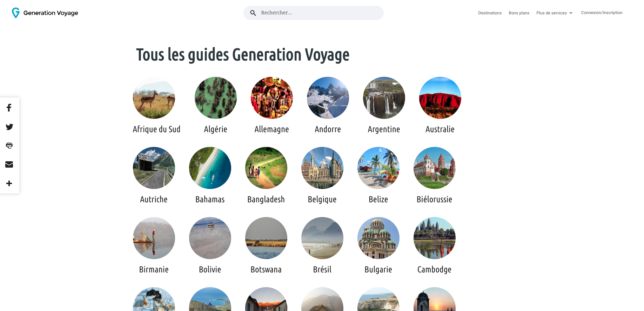Click the Australie text label

(440, 129)
